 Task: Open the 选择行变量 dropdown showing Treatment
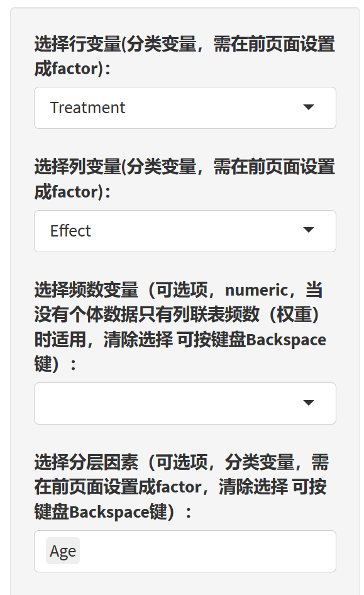pos(185,108)
